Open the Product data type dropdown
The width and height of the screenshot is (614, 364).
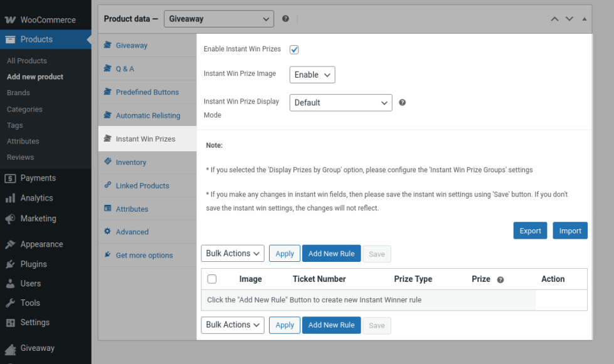point(219,19)
